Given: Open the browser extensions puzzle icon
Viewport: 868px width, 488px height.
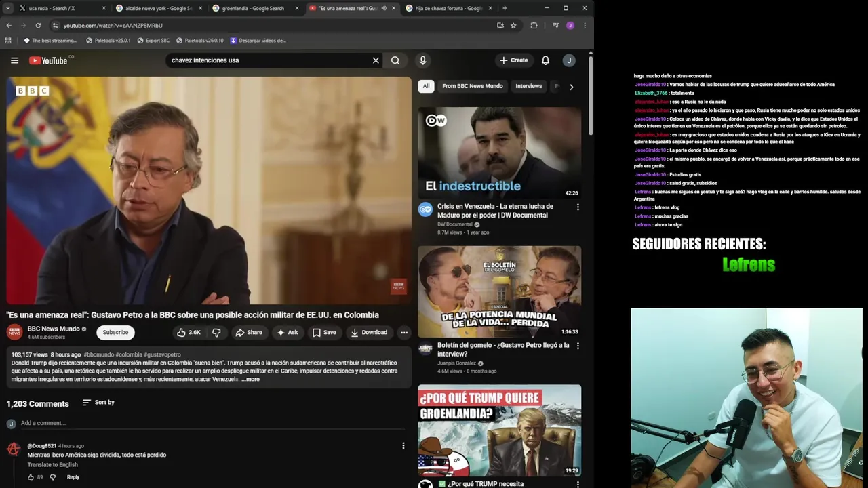Looking at the screenshot, I should coord(534,26).
